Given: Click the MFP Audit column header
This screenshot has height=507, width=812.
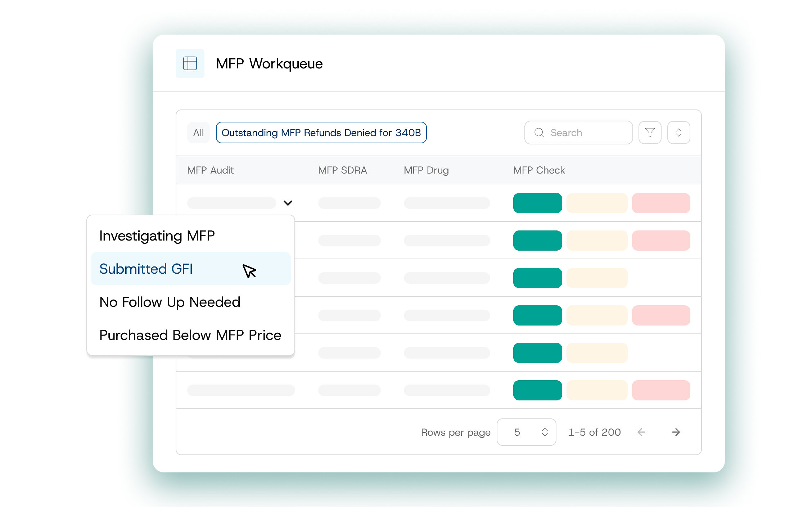Looking at the screenshot, I should 210,170.
